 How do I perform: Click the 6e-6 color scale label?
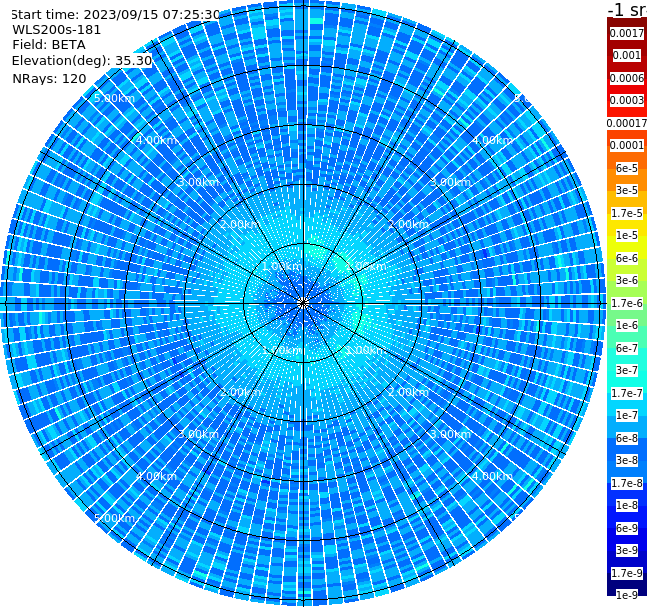pyautogui.click(x=627, y=258)
